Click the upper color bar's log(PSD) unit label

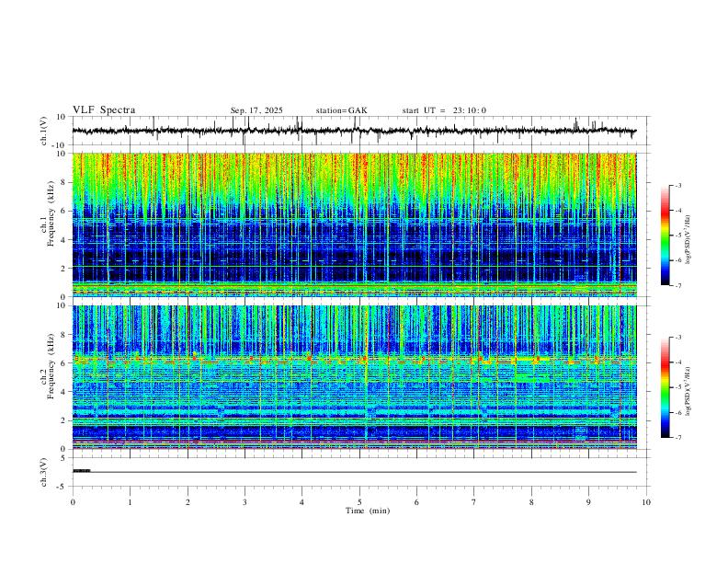point(688,239)
